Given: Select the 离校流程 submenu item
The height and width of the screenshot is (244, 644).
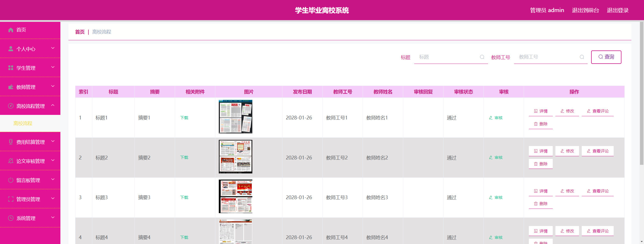Looking at the screenshot, I should click(x=23, y=123).
